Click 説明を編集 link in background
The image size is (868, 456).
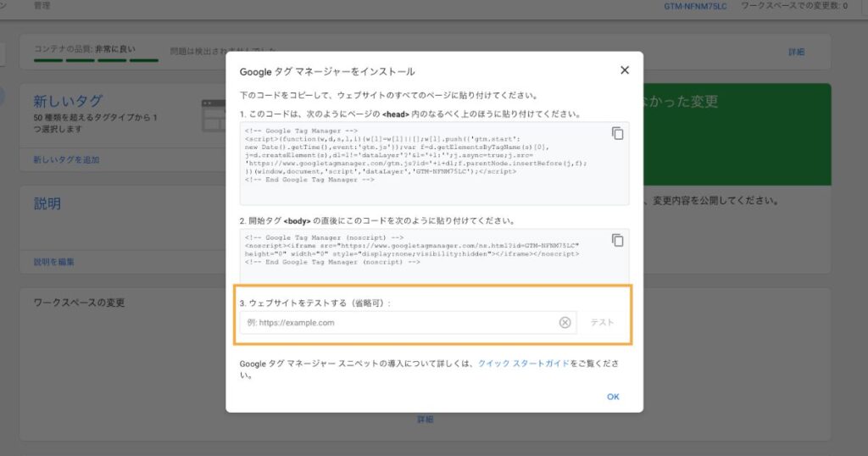click(x=53, y=262)
